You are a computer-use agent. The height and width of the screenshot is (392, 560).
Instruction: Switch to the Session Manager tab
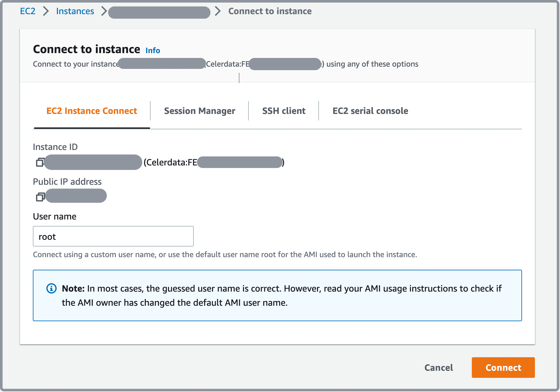[200, 111]
